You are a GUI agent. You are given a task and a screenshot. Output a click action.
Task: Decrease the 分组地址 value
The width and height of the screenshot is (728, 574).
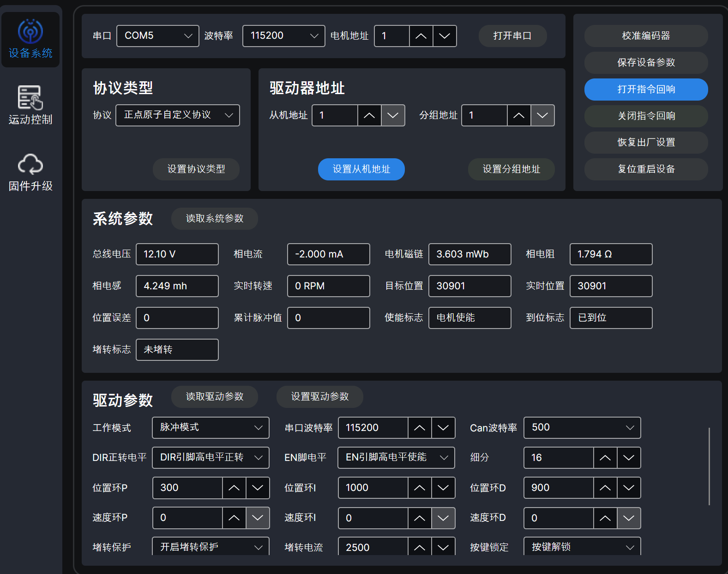point(542,115)
